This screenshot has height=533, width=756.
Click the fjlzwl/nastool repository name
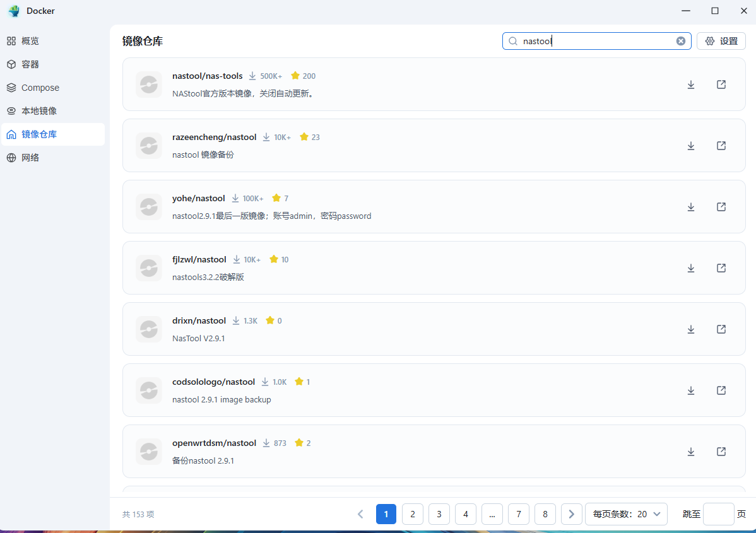tap(199, 259)
